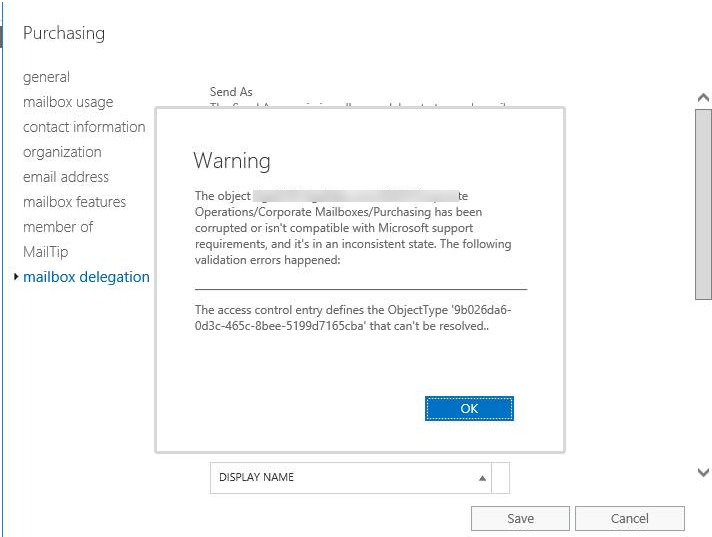Image resolution: width=712 pixels, height=537 pixels.
Task: Open the email address section
Action: 66,177
